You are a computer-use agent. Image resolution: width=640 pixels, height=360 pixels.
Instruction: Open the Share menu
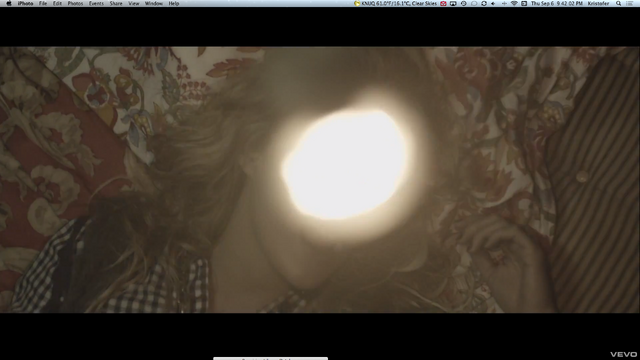pos(116,3)
